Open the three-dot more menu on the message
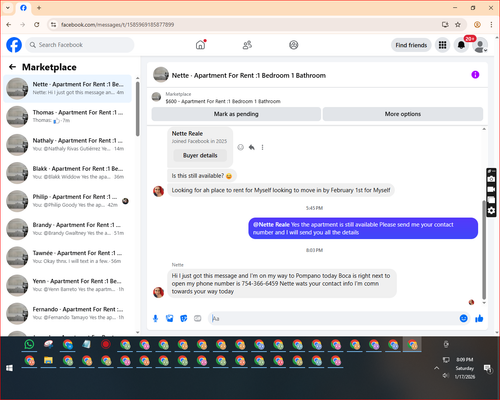 (263, 147)
